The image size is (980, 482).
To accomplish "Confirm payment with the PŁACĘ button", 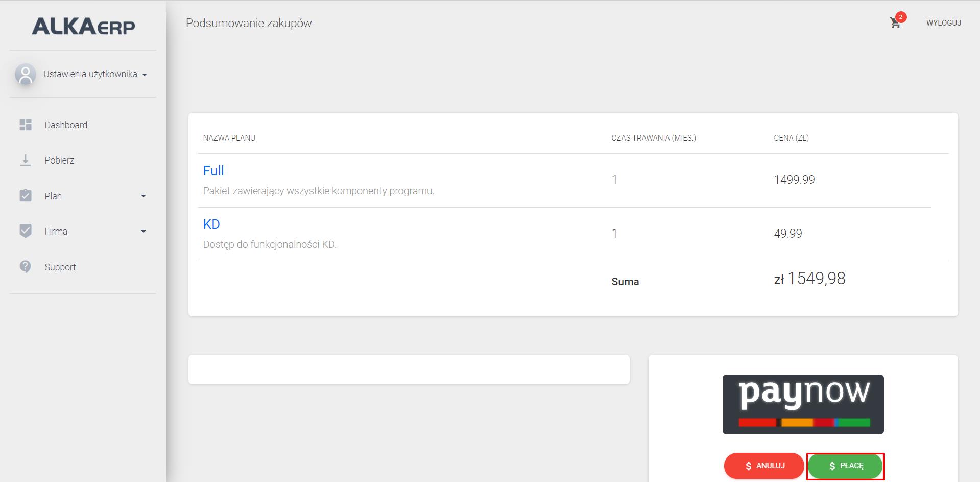I will pos(845,466).
